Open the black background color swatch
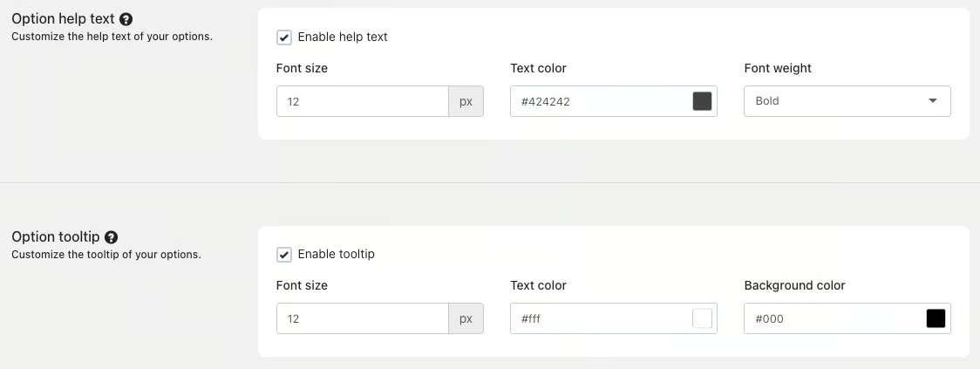Screen dimensions: 980x369 point(936,319)
